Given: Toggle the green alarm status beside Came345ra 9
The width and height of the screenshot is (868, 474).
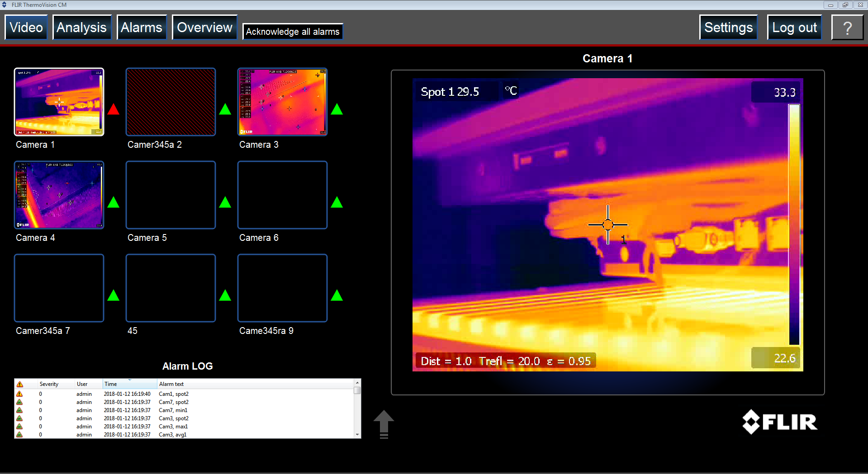Looking at the screenshot, I should point(337,295).
